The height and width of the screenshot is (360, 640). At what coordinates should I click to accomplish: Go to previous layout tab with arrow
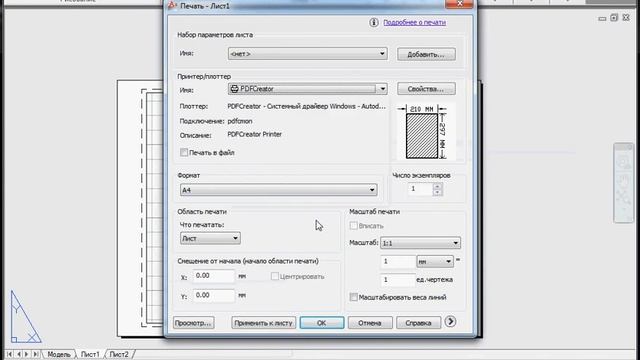(18, 354)
